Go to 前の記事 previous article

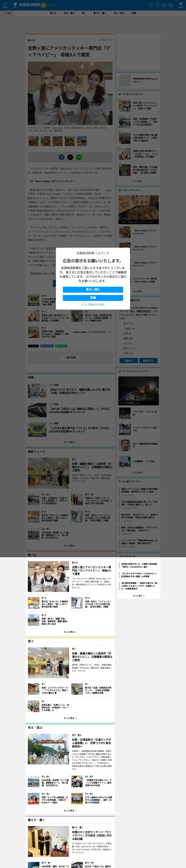click(70, 357)
